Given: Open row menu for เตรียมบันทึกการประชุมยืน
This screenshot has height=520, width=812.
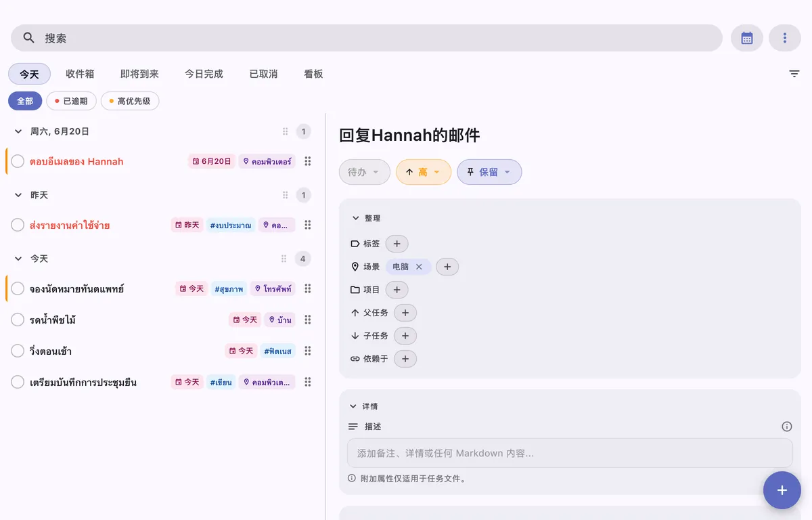Looking at the screenshot, I should pyautogui.click(x=308, y=382).
